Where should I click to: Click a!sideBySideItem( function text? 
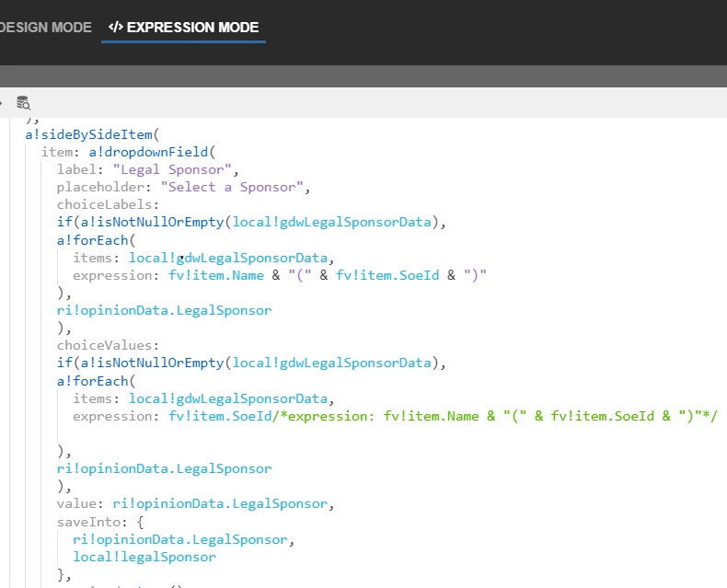point(92,134)
